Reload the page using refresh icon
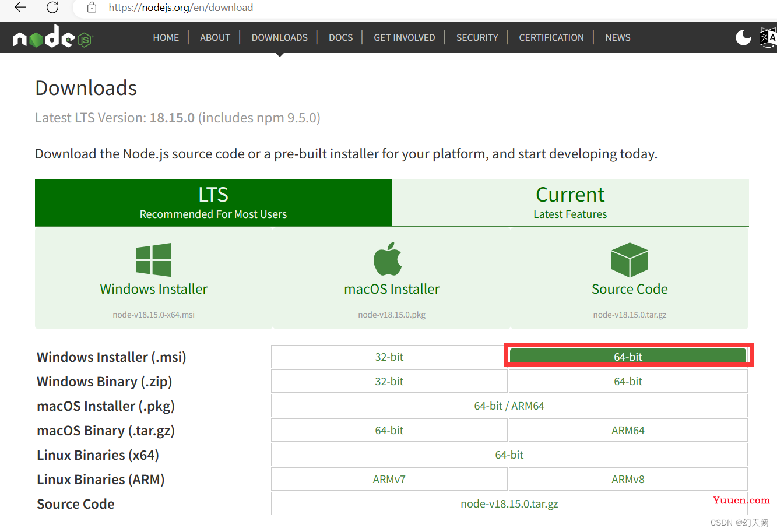This screenshot has width=777, height=532. pos(52,8)
